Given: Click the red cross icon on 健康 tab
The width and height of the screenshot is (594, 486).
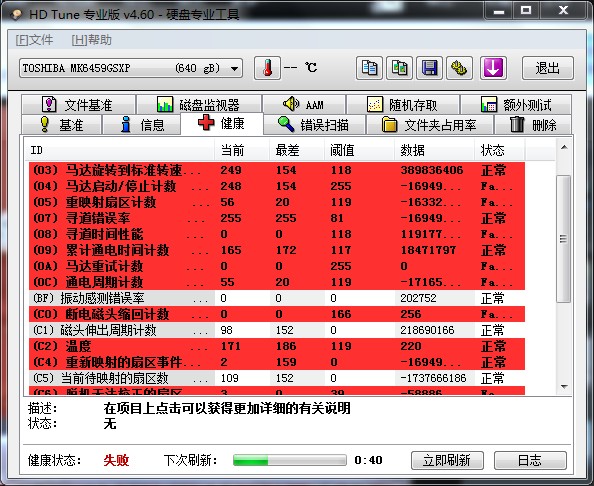Looking at the screenshot, I should pyautogui.click(x=206, y=123).
